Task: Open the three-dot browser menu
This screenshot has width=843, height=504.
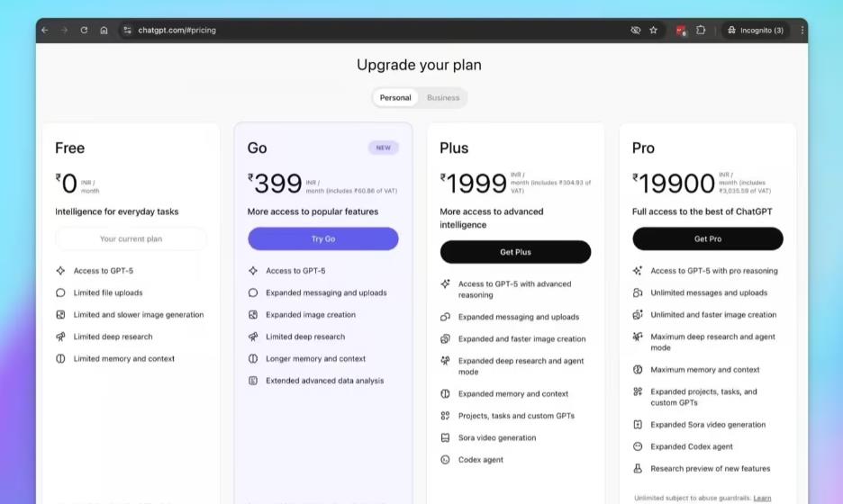Action: point(802,30)
